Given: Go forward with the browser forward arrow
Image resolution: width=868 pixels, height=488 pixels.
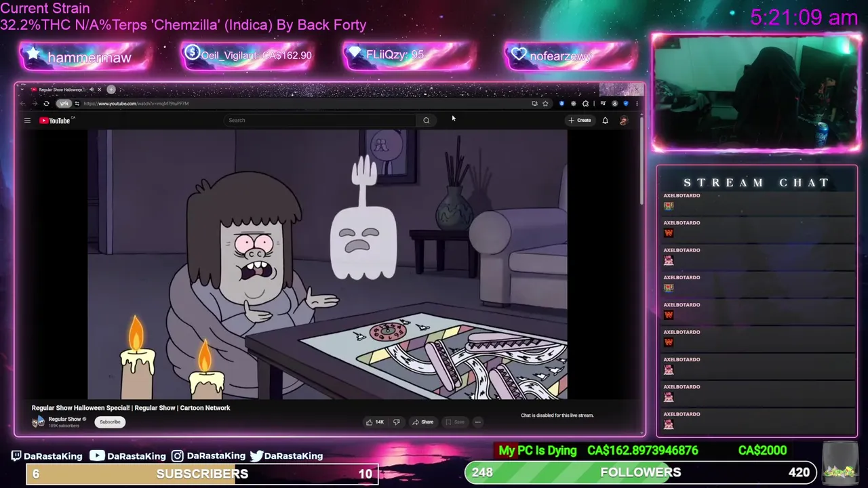Looking at the screenshot, I should click(34, 104).
